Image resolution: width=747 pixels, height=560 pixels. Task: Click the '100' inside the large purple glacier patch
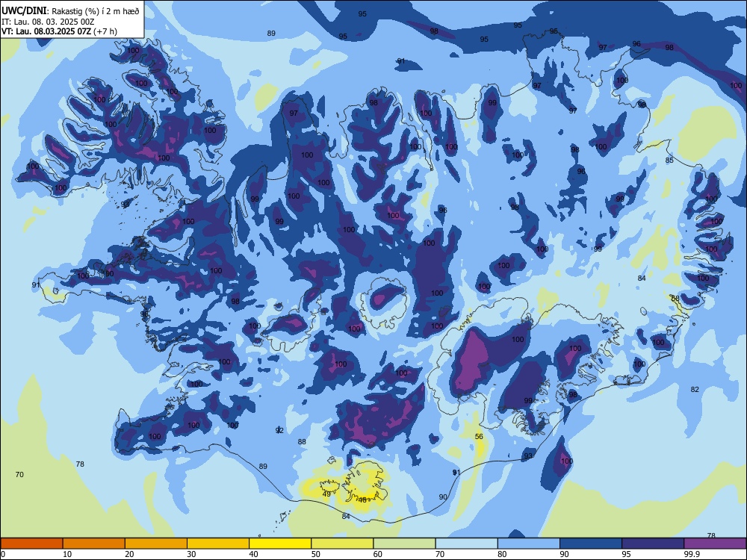[x=518, y=340]
